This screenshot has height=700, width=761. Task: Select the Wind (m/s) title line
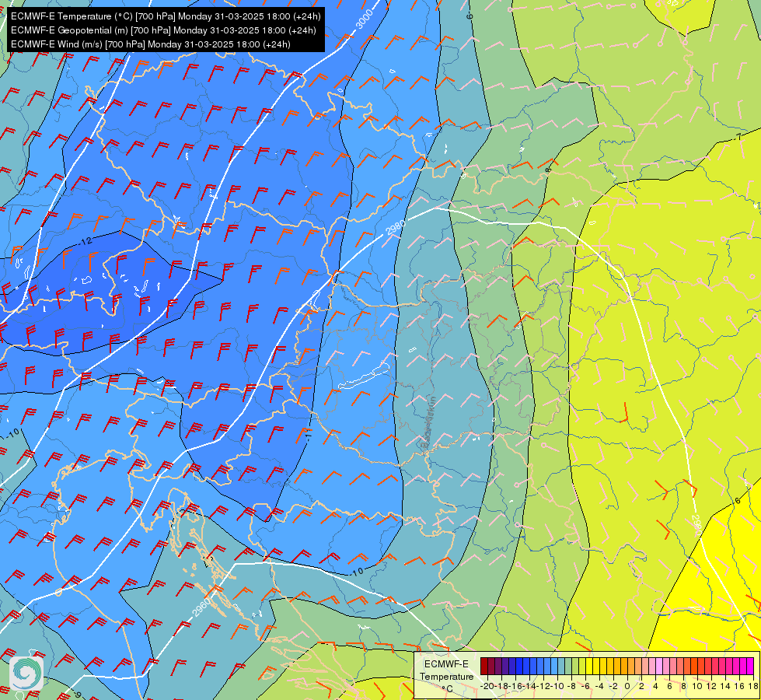tap(151, 44)
